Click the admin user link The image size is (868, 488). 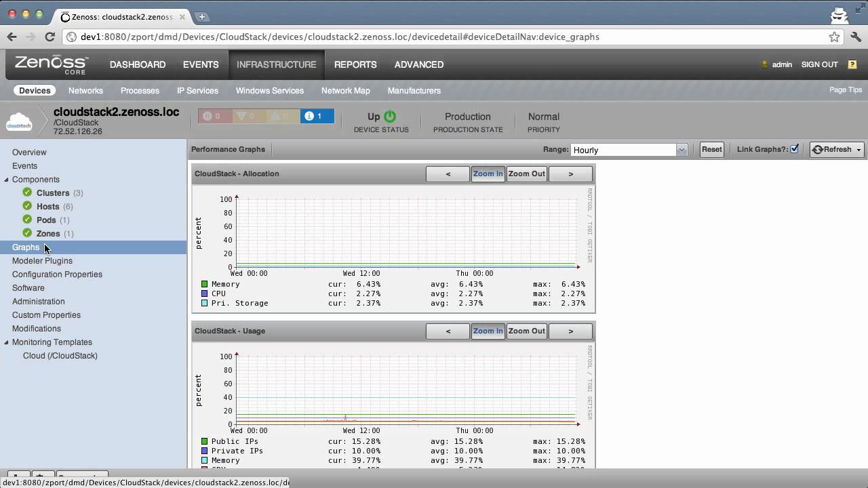click(782, 64)
